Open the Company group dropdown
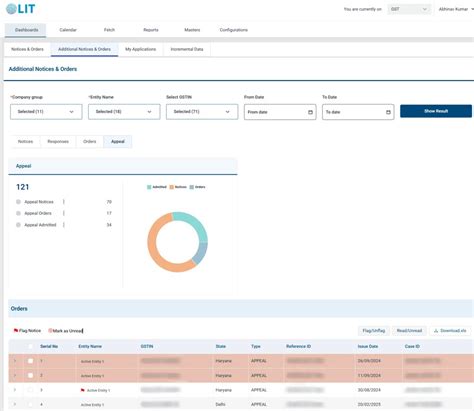Image resolution: width=474 pixels, height=411 pixels. point(46,112)
